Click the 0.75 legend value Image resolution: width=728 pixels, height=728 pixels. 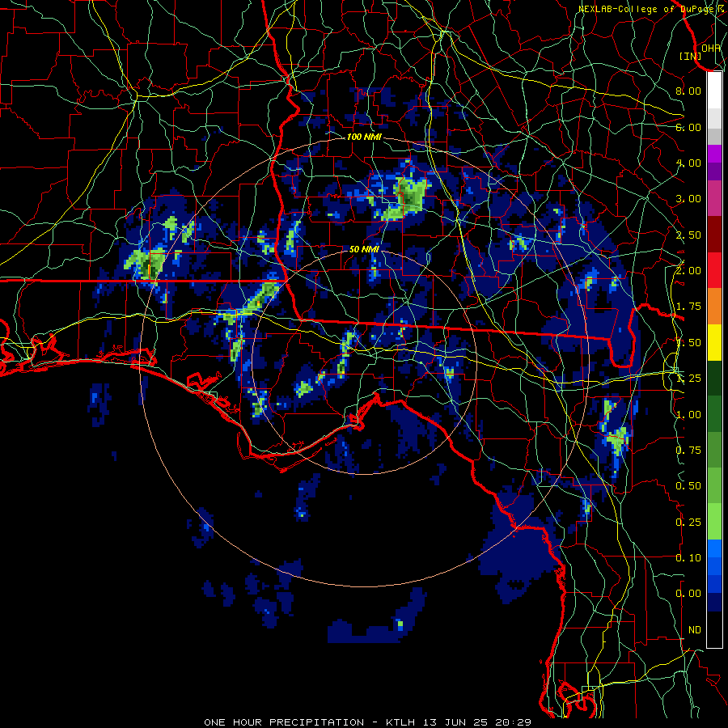688,451
